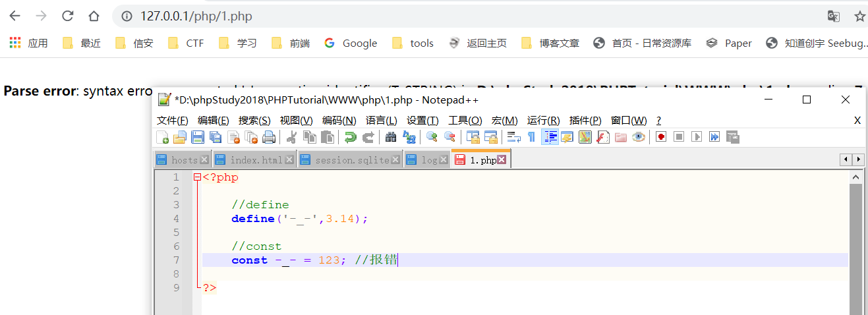
Task: Switch to the session.sqlite tab
Action: (350, 159)
